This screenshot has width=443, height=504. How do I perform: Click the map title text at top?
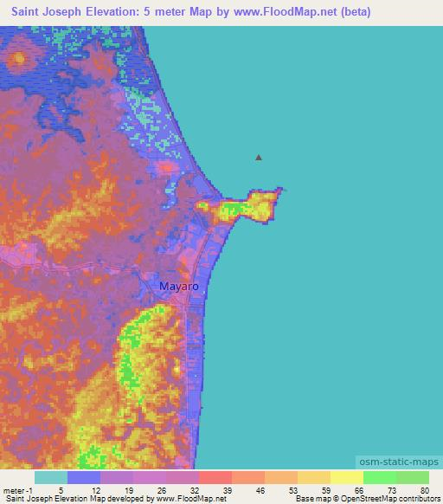tap(191, 12)
